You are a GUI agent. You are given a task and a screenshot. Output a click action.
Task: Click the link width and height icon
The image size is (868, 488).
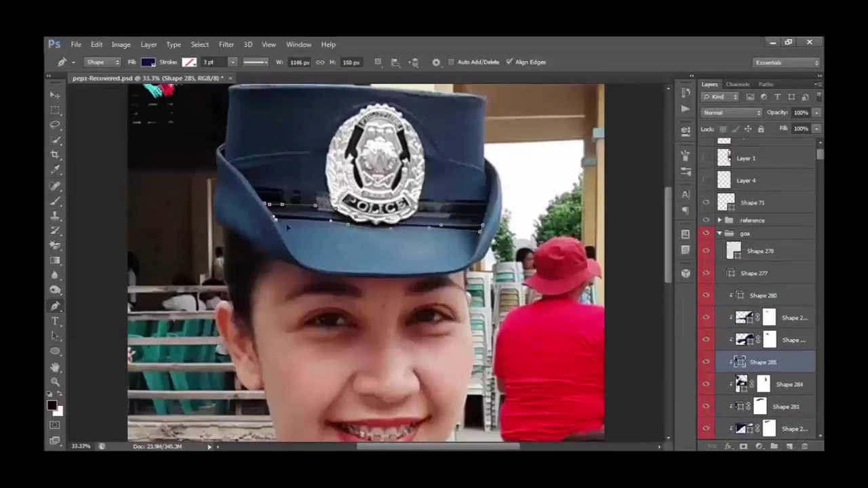pos(320,62)
